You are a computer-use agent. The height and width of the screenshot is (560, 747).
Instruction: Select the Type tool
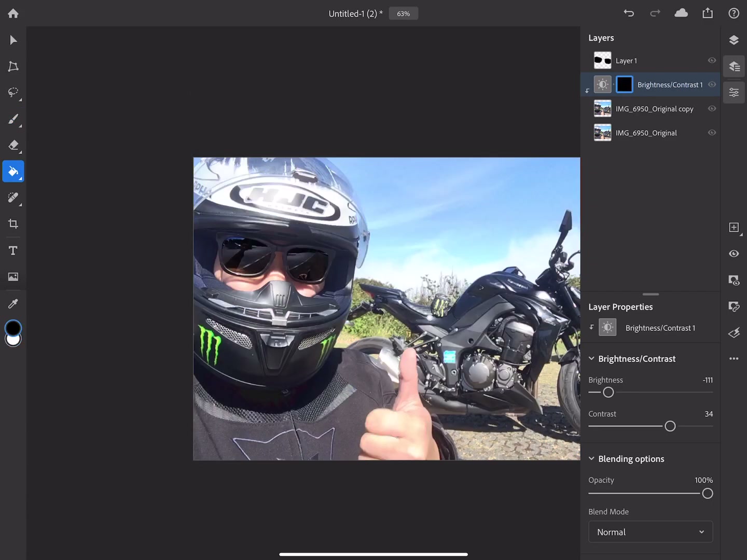coord(13,250)
